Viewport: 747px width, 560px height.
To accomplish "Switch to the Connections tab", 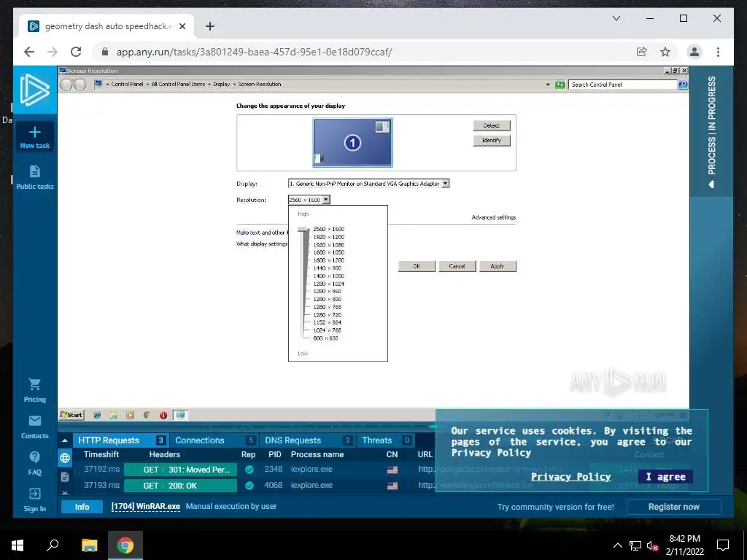I will click(x=214, y=440).
